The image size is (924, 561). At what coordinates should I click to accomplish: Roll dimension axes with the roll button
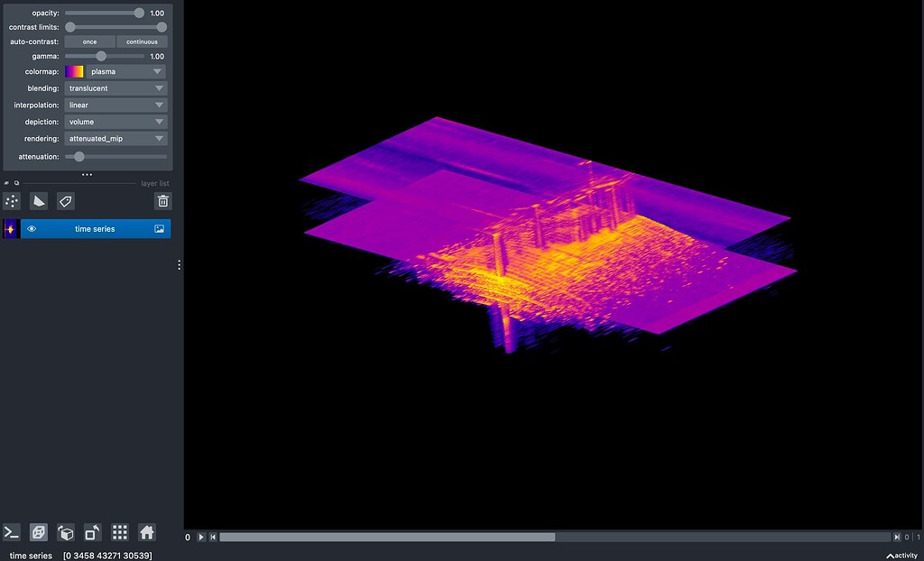pyautogui.click(x=67, y=533)
